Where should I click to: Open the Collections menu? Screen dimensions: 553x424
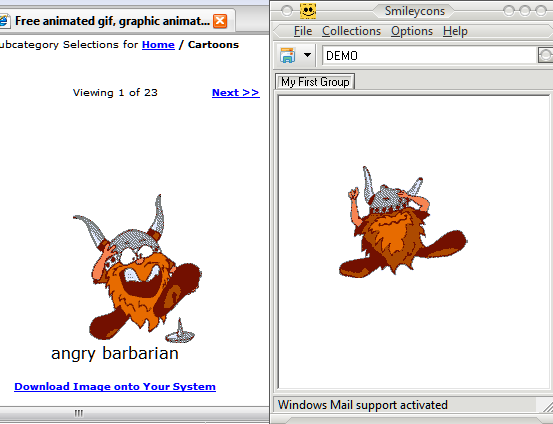click(x=351, y=31)
